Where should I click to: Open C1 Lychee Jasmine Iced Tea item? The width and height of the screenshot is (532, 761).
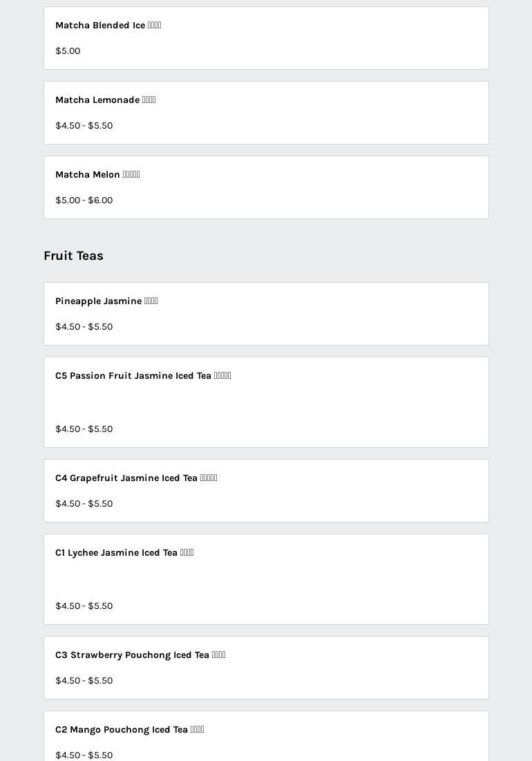124,553
